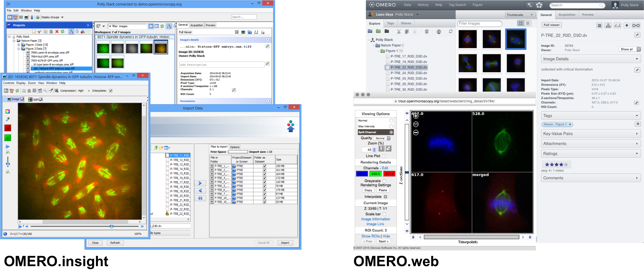
Task: Click the refresh icon in OMERO.web tree toolbar
Action: pyautogui.click(x=451, y=31)
